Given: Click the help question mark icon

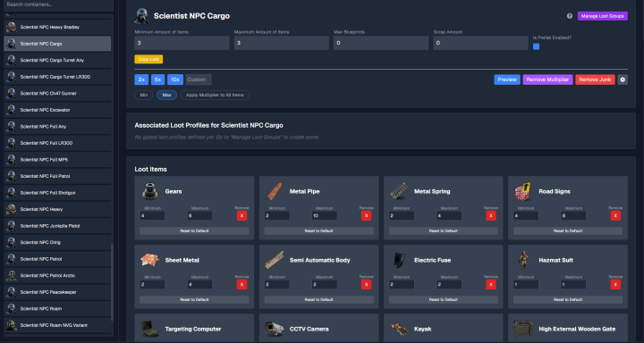Looking at the screenshot, I should tap(569, 16).
